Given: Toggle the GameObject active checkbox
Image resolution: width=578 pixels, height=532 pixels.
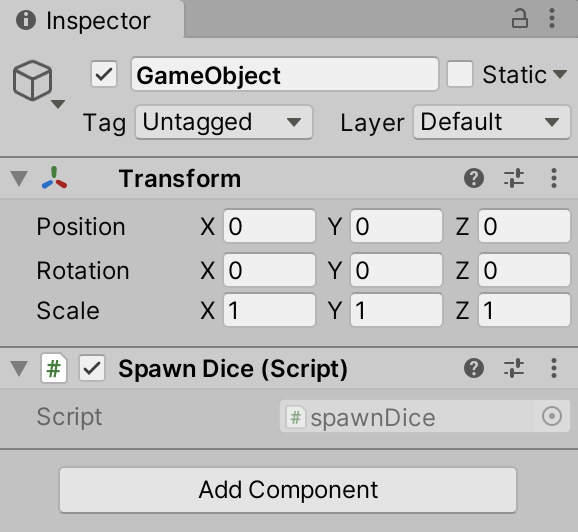Looking at the screenshot, I should (104, 74).
